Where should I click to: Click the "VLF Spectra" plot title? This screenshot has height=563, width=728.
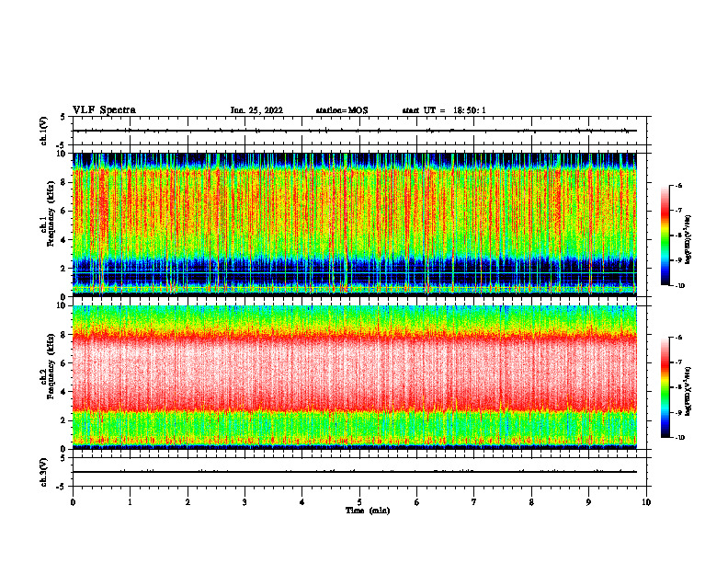[104, 110]
